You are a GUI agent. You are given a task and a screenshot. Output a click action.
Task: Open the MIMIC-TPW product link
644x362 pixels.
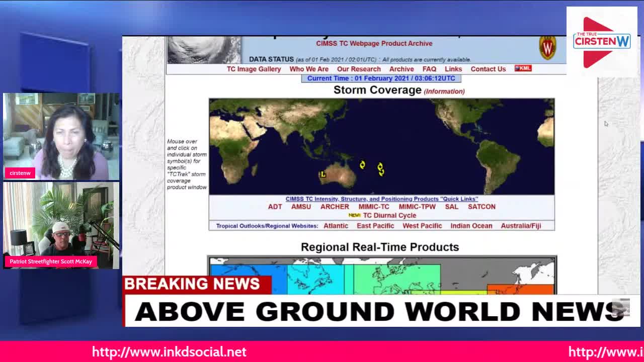(x=417, y=207)
